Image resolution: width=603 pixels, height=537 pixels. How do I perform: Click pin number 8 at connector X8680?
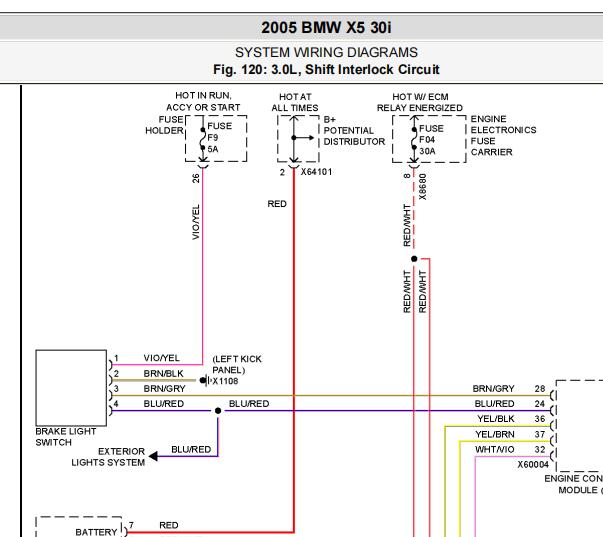pyautogui.click(x=407, y=176)
